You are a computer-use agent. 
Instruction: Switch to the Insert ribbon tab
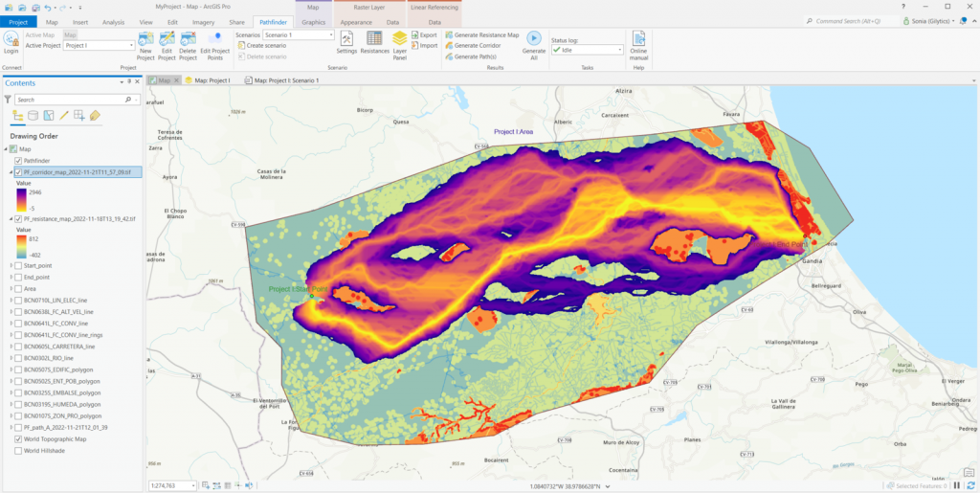point(80,22)
